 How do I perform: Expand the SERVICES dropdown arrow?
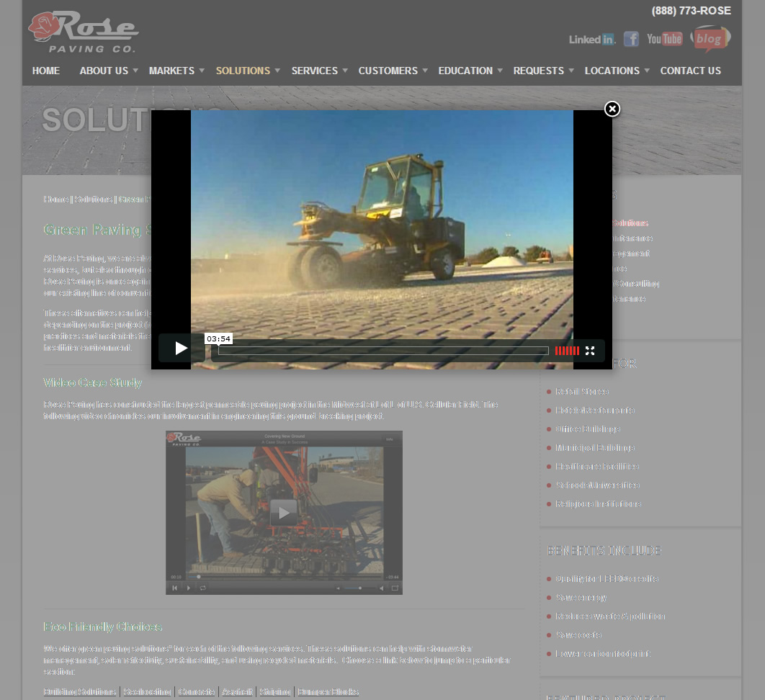click(346, 71)
